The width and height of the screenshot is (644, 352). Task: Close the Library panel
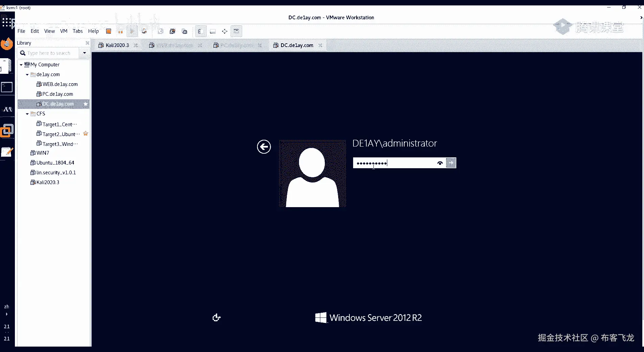[87, 43]
